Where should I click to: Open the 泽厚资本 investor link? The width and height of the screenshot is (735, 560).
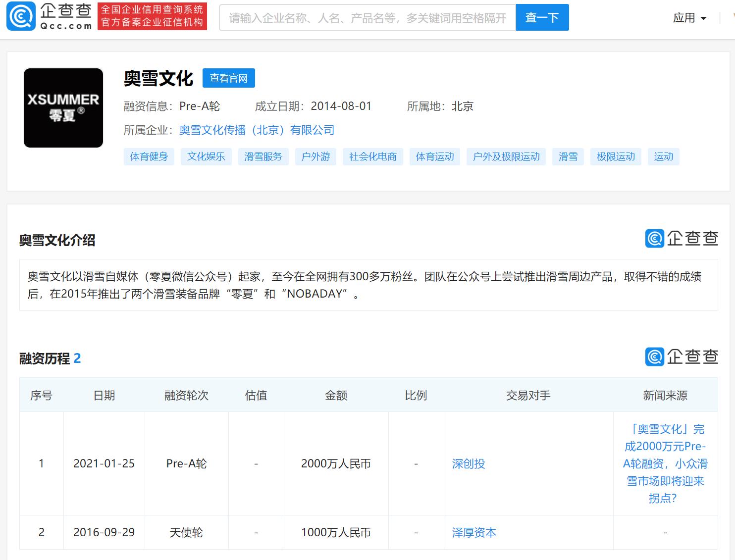click(474, 533)
